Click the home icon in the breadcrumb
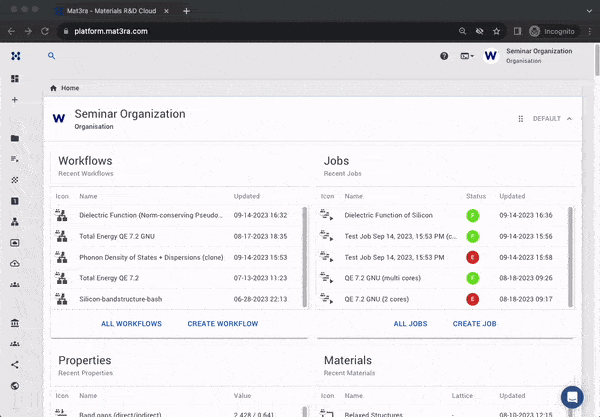This screenshot has width=600, height=417. click(53, 88)
